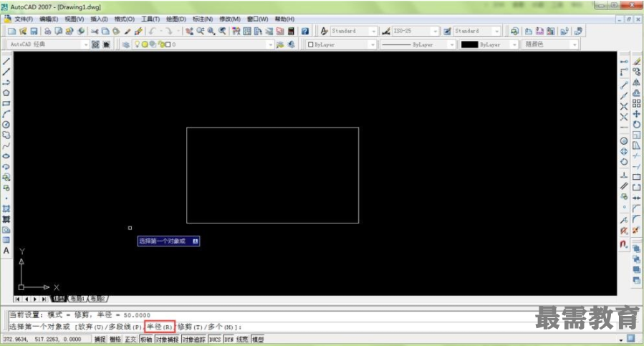The width and height of the screenshot is (644, 346).
Task: Click the Dimension Style icon beside ISO-25
Action: (x=385, y=32)
